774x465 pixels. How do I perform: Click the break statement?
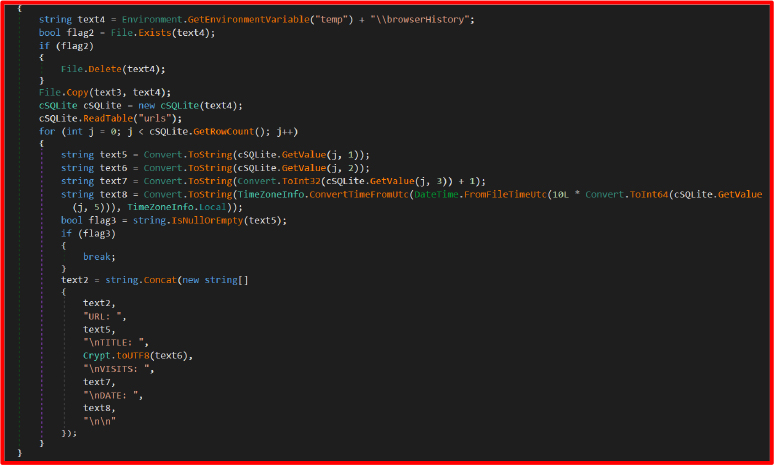(x=95, y=257)
